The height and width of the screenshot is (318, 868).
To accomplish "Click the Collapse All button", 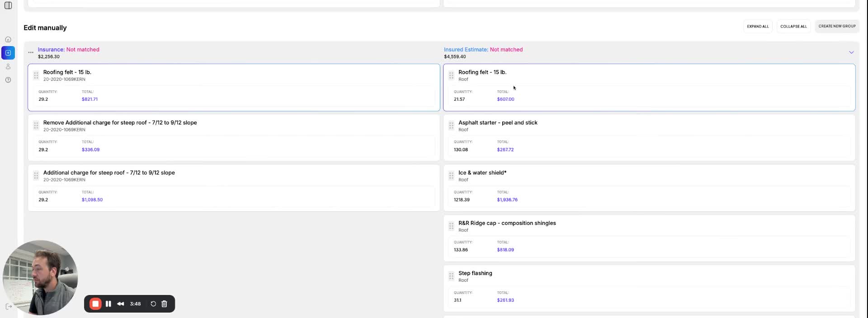I will (x=793, y=26).
